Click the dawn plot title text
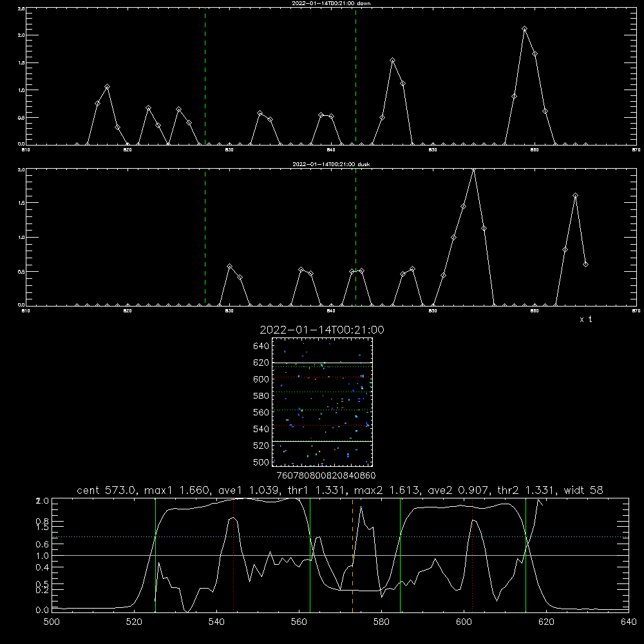 click(331, 3)
